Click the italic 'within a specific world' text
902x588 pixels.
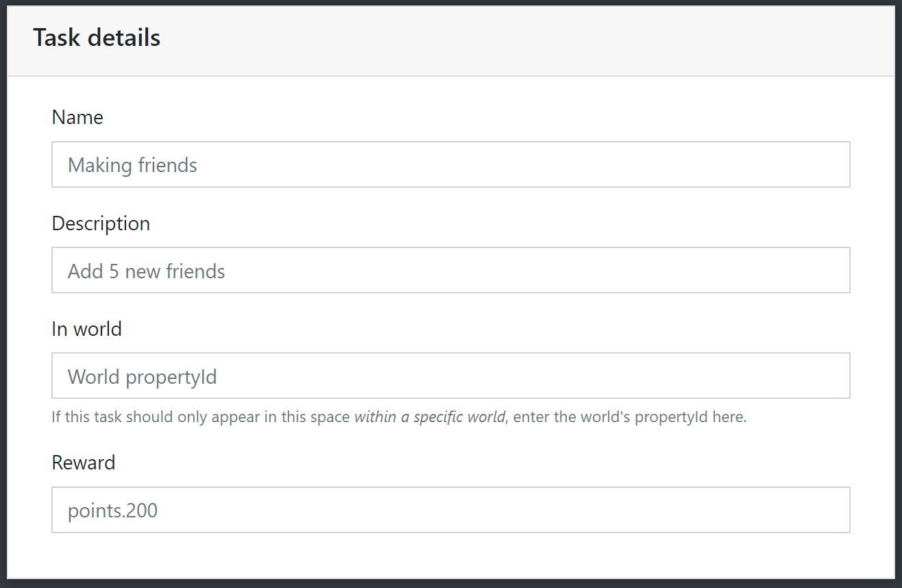[429, 417]
